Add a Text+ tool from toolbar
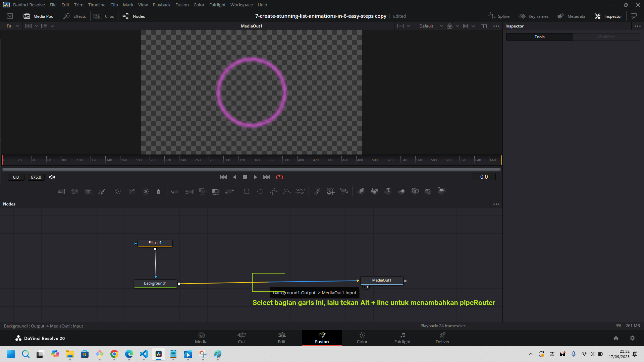The height and width of the screenshot is (362, 644). (88, 191)
